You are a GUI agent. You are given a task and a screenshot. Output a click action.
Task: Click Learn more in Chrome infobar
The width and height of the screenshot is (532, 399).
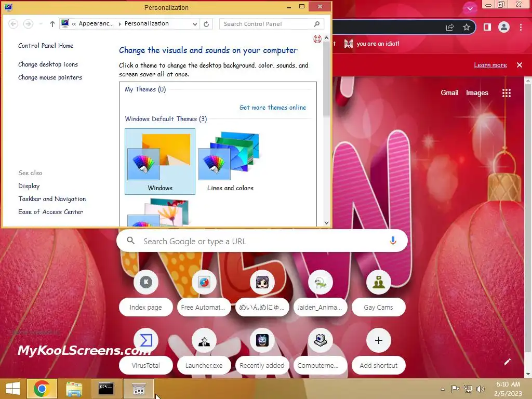(x=490, y=65)
